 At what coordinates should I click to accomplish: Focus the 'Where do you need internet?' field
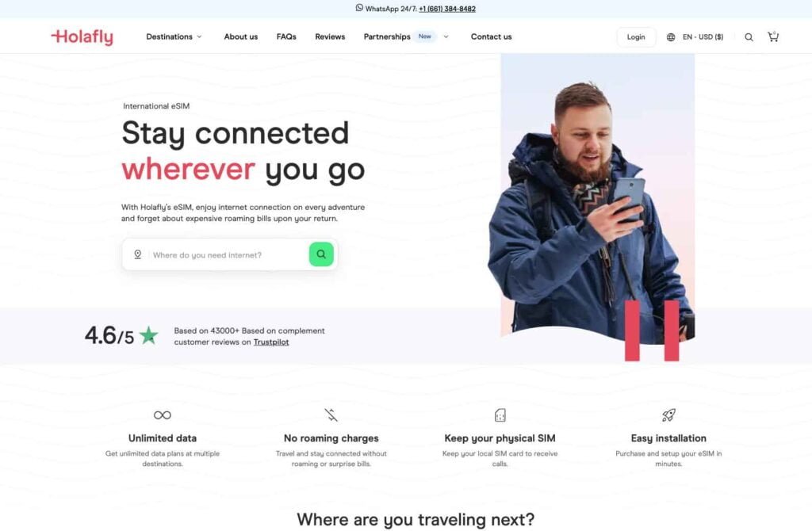[x=228, y=254]
